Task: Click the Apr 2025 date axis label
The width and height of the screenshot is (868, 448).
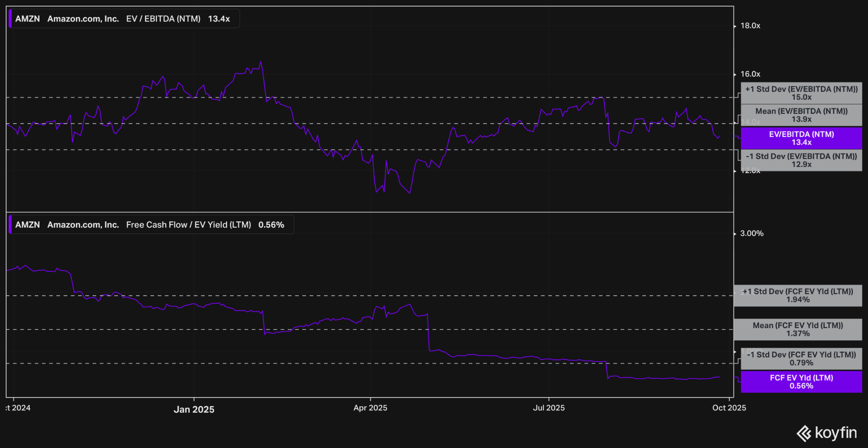Action: click(370, 408)
